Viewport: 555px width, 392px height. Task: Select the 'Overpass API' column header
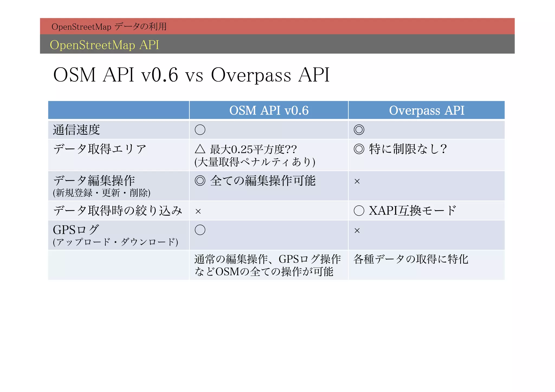coord(427,110)
